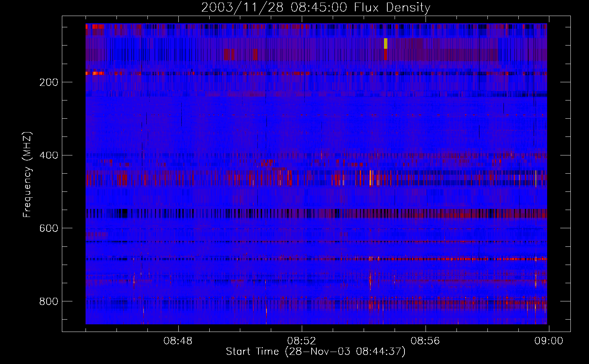589x364 pixels.
Task: Click the 08:52 time tick label
Action: [302, 341]
